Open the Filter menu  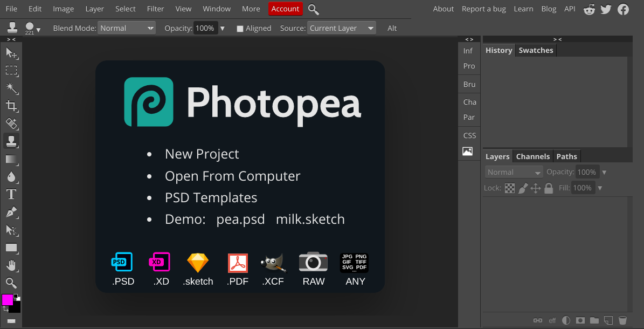click(155, 9)
